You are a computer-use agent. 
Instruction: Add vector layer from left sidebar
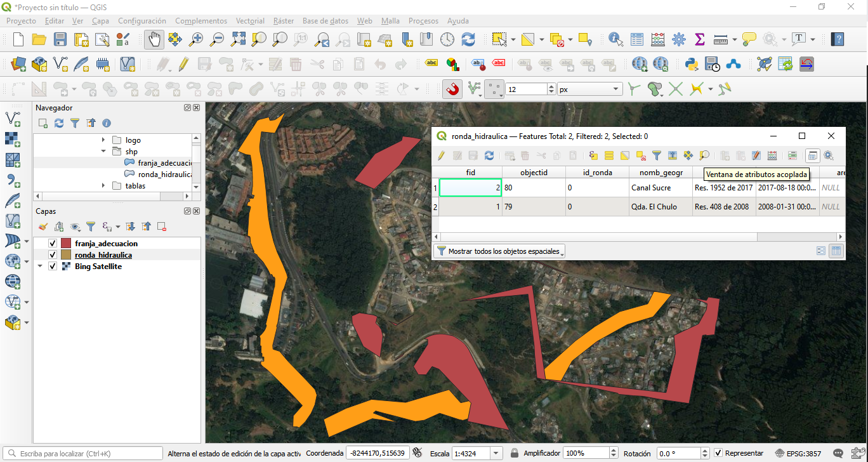[12, 118]
